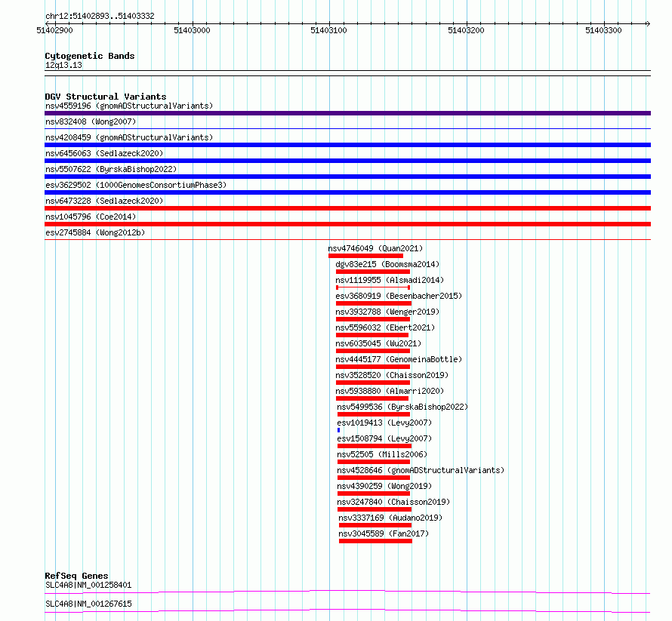Click the red bar under nsv4528646
672x621 pixels.
(x=375, y=478)
